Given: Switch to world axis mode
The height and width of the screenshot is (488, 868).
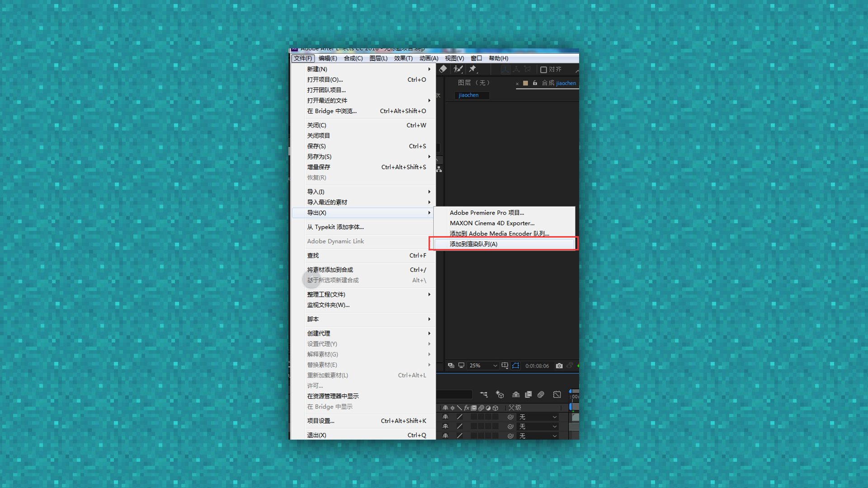Looking at the screenshot, I should (516, 69).
